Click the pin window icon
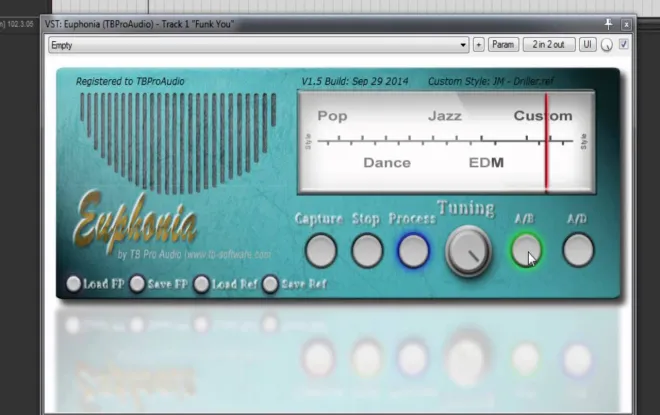This screenshot has height=415, width=660. point(608,24)
